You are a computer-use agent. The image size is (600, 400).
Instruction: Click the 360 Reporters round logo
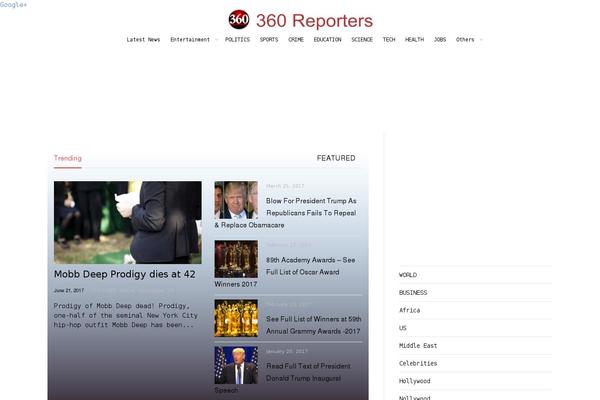[x=239, y=20]
